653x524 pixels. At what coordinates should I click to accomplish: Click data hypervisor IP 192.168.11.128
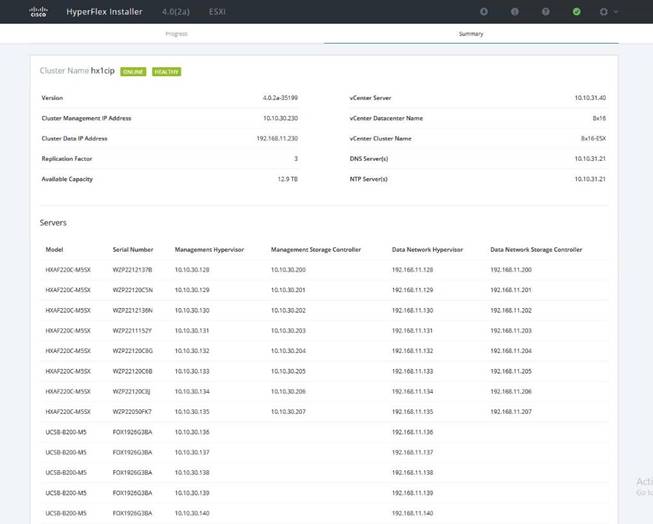pos(412,270)
